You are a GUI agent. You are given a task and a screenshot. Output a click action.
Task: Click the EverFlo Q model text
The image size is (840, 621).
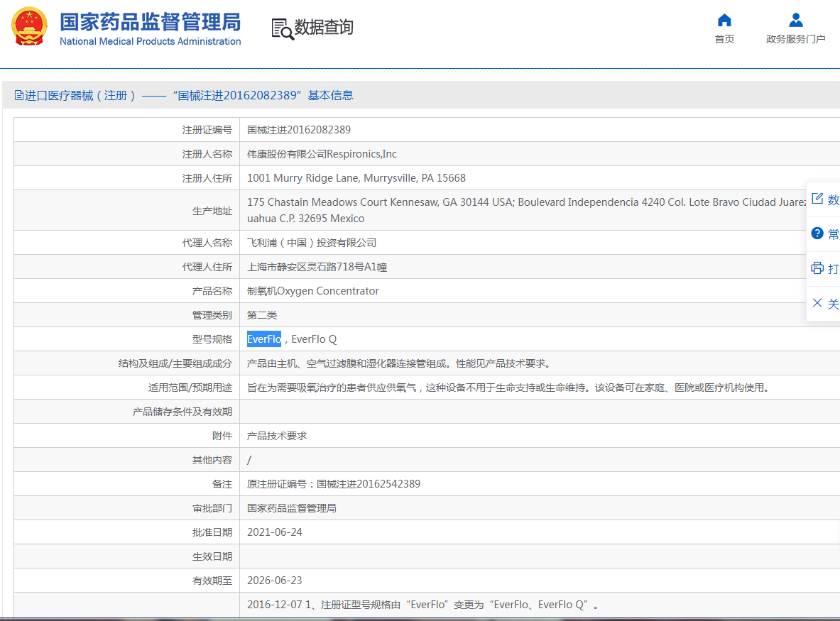click(314, 339)
